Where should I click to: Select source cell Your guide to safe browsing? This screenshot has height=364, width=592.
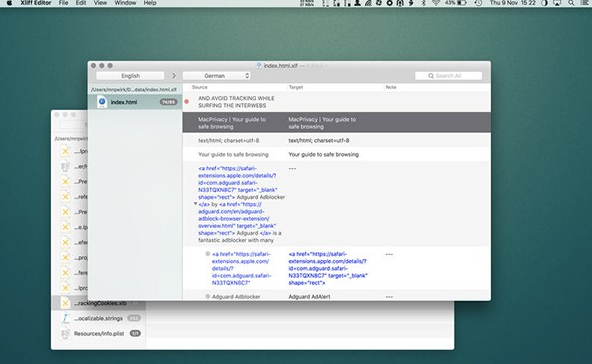pos(233,154)
